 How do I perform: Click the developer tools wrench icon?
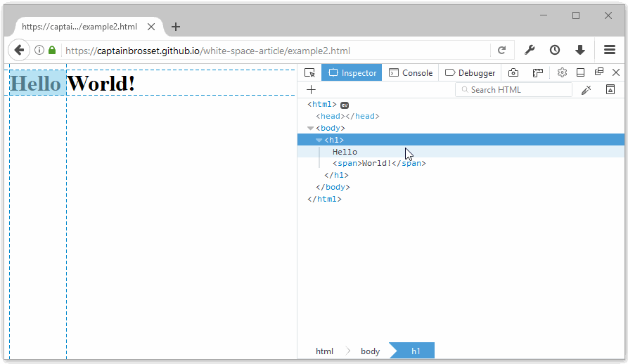(x=530, y=50)
